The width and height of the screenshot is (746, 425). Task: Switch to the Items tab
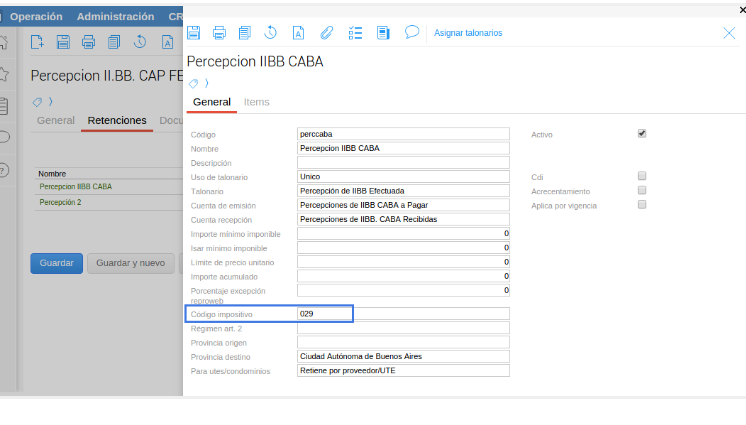point(256,102)
